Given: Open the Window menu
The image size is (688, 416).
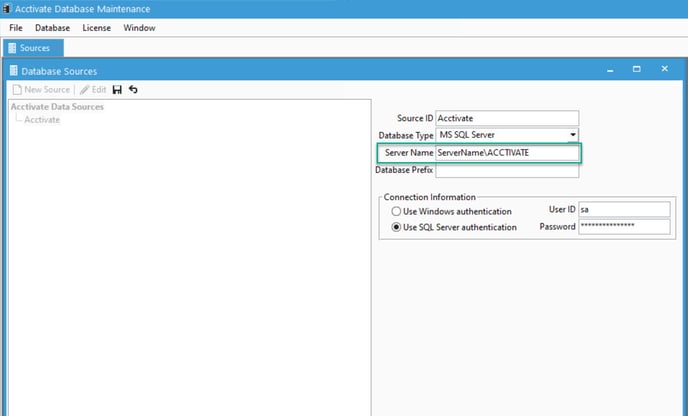Looking at the screenshot, I should 139,28.
